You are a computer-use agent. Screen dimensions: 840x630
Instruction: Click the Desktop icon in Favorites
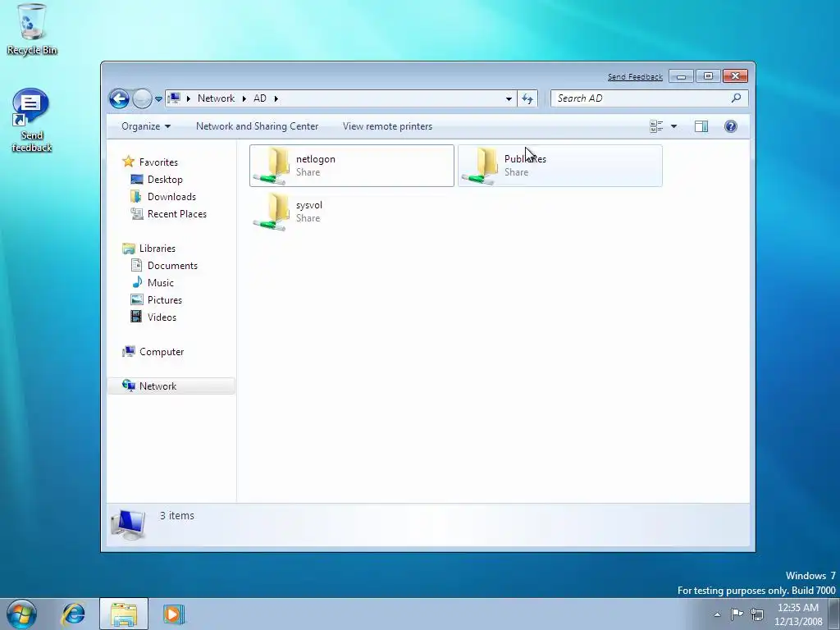[x=137, y=180]
